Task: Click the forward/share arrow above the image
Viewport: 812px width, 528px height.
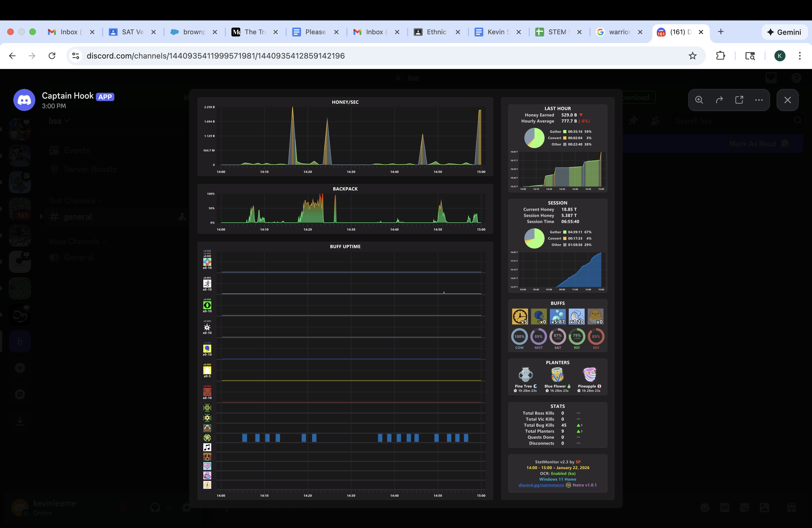Action: pyautogui.click(x=719, y=100)
